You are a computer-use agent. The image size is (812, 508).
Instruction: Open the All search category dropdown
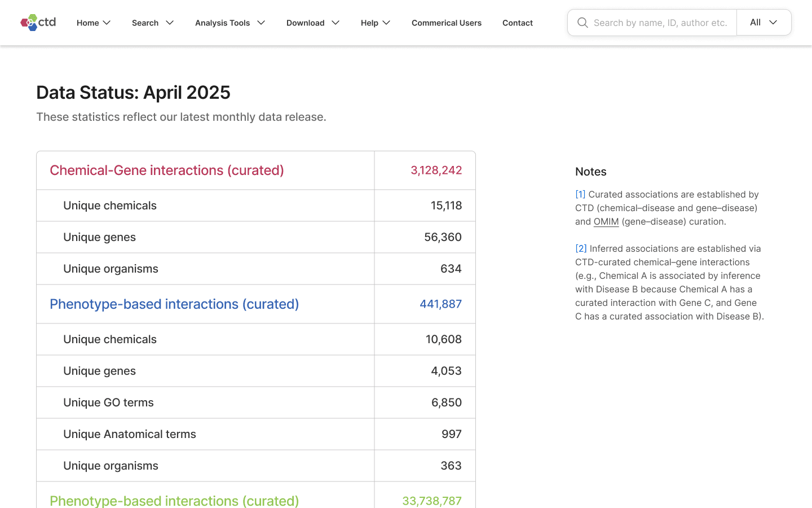pyautogui.click(x=764, y=23)
